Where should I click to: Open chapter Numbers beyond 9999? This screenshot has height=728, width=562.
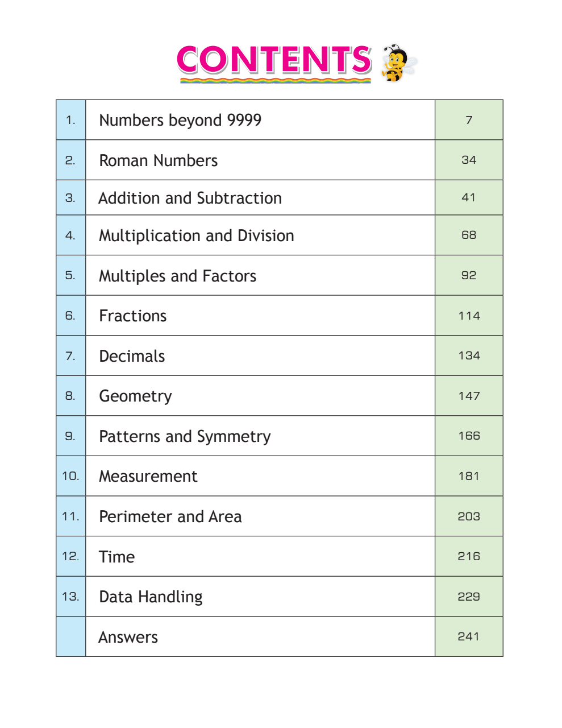(180, 120)
